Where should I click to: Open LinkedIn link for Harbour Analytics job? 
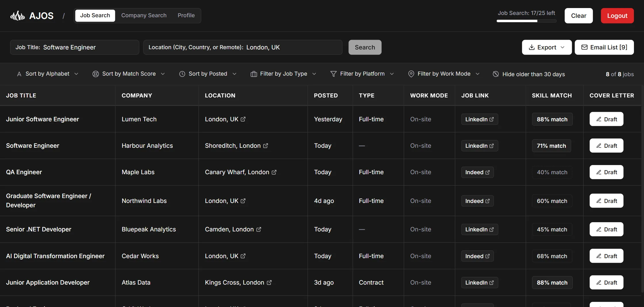(x=480, y=146)
